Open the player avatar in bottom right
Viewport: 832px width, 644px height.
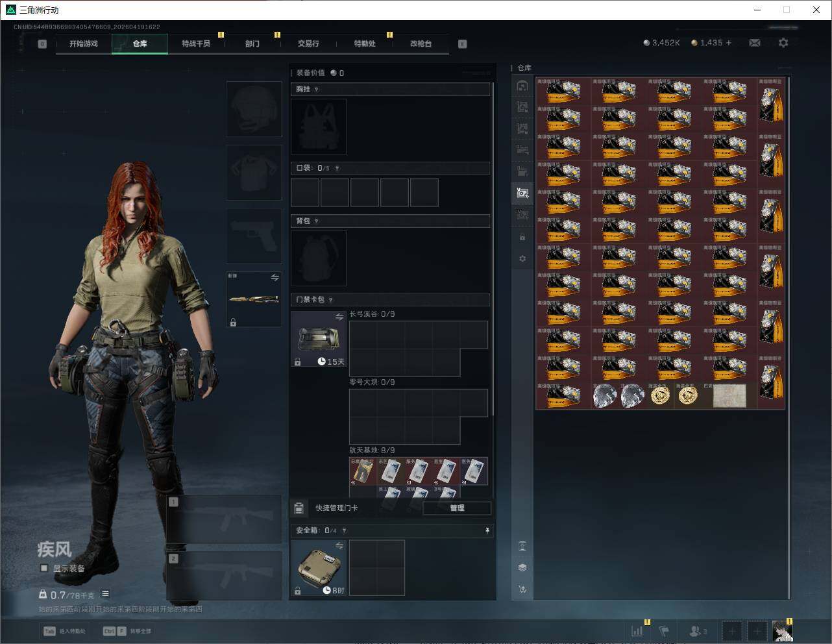[782, 631]
